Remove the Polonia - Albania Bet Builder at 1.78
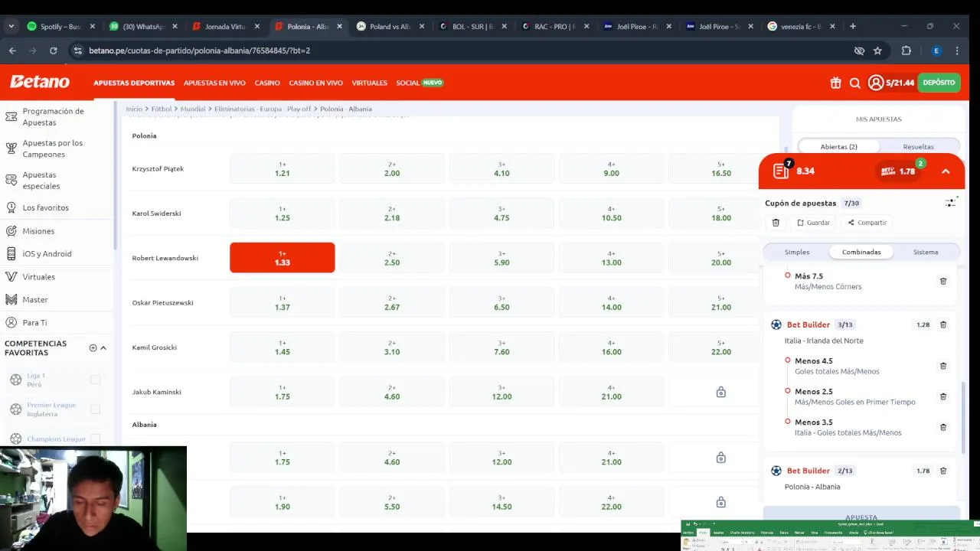980x551 pixels. (943, 471)
